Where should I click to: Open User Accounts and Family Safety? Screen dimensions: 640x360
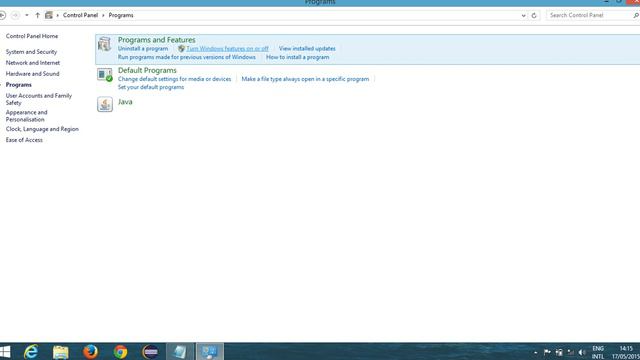pyautogui.click(x=39, y=99)
